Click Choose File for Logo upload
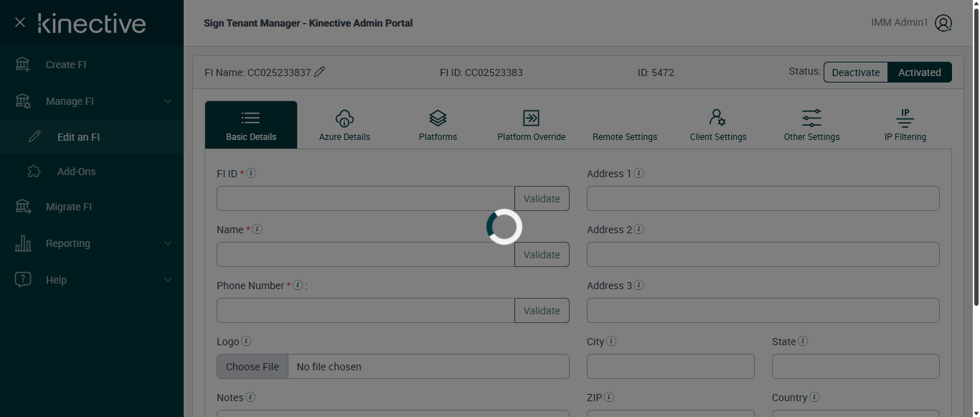980x417 pixels. tap(253, 367)
